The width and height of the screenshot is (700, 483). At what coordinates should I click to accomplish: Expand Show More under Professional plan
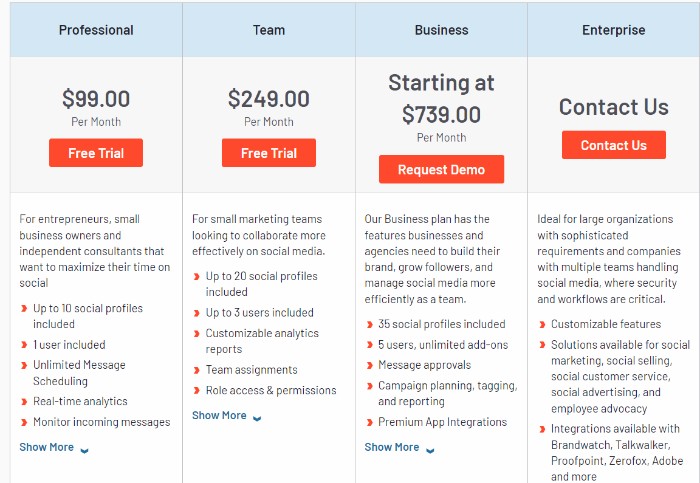[x=46, y=447]
